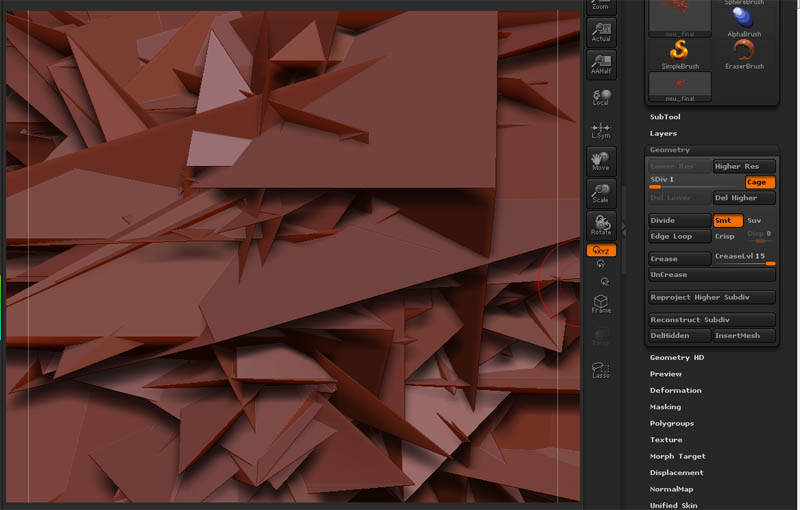Select the Rotate navigation icon
This screenshot has width=800, height=510.
tap(601, 225)
